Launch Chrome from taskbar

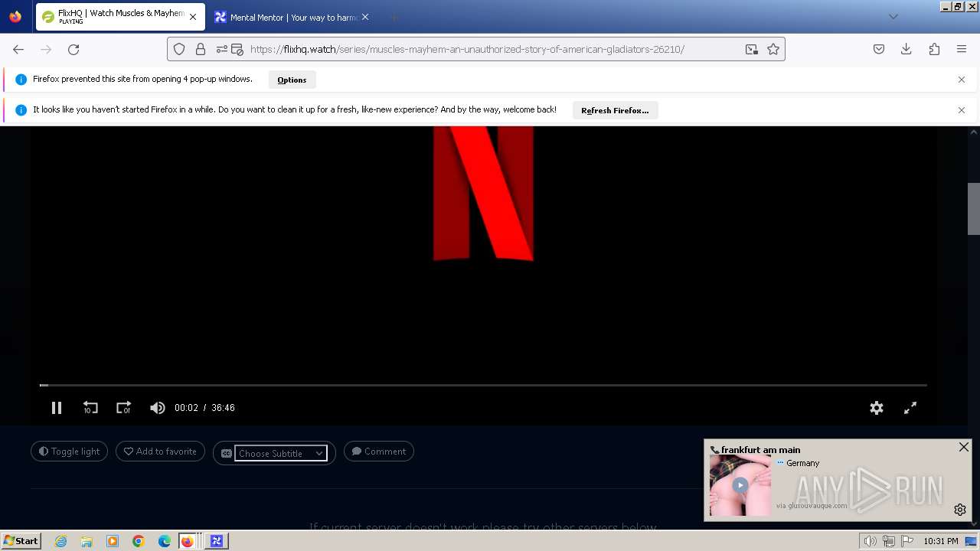point(139,541)
